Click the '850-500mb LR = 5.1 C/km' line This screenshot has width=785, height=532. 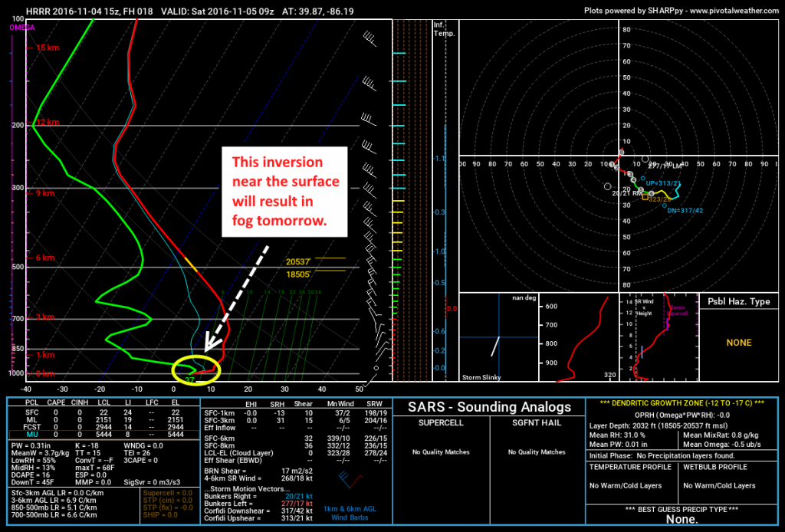tap(54, 507)
